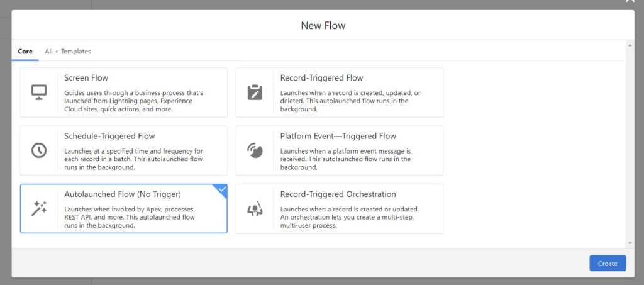Click the scrollbar down arrow
The image size is (644, 285).
[x=630, y=243]
